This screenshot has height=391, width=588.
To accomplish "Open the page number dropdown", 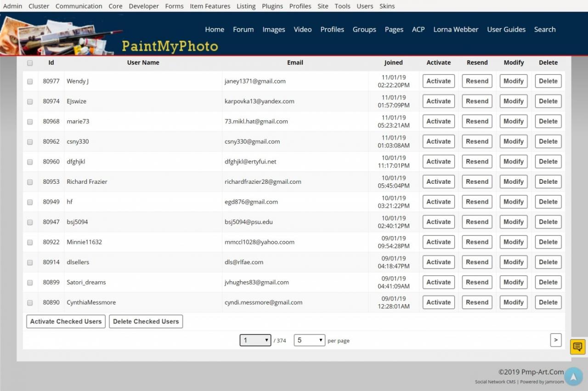I will point(255,340).
